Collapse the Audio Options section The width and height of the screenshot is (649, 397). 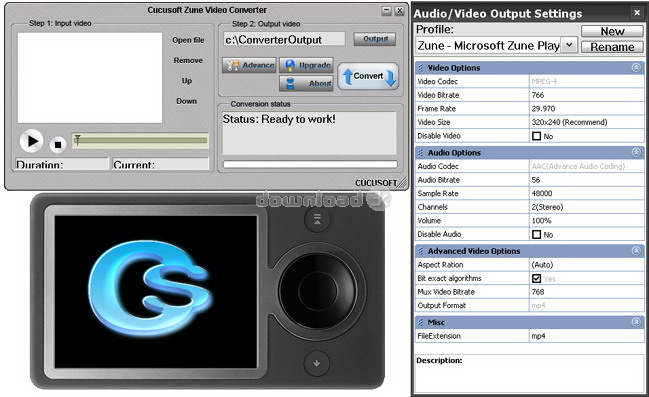pos(636,152)
